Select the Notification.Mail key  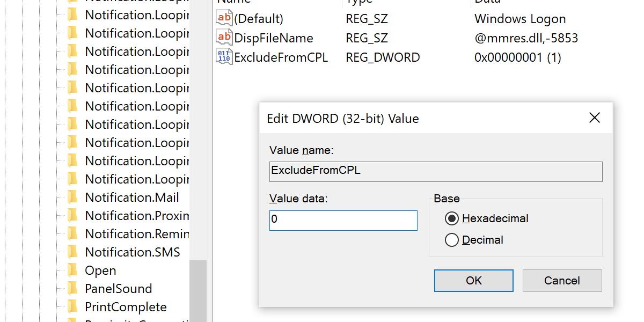132,197
